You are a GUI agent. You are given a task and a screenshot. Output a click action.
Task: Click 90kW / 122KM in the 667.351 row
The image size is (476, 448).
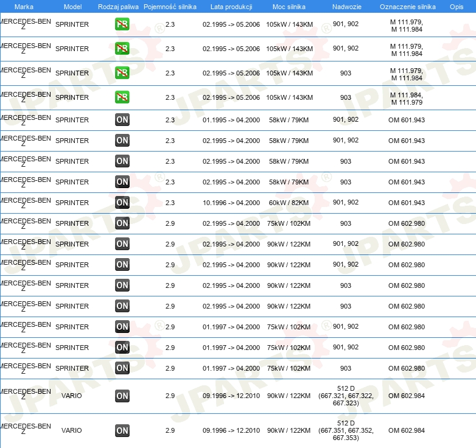pos(289,430)
